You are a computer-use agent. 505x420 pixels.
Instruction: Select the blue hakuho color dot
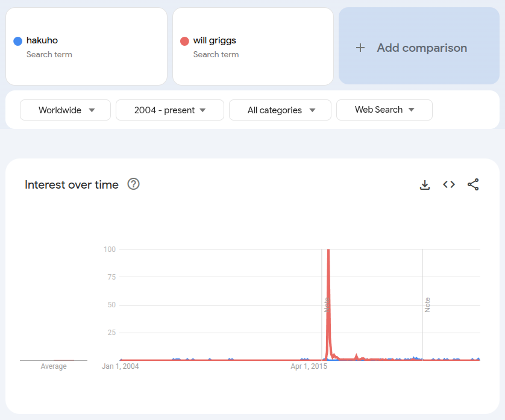point(17,41)
